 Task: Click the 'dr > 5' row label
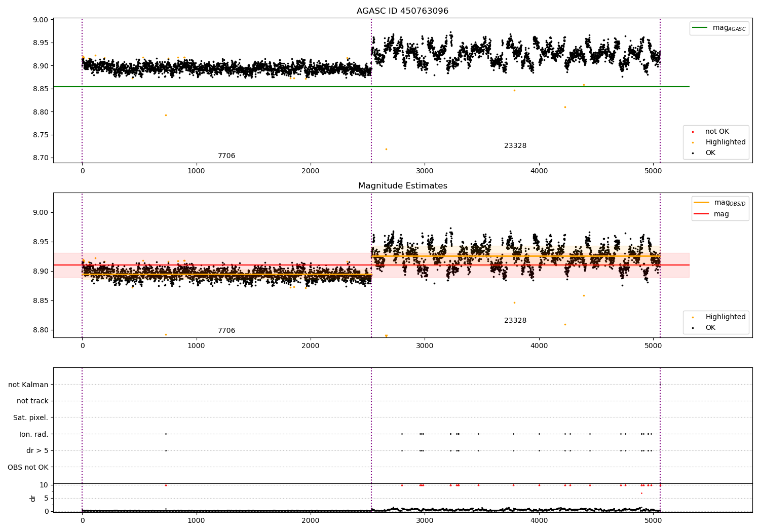[x=37, y=451]
